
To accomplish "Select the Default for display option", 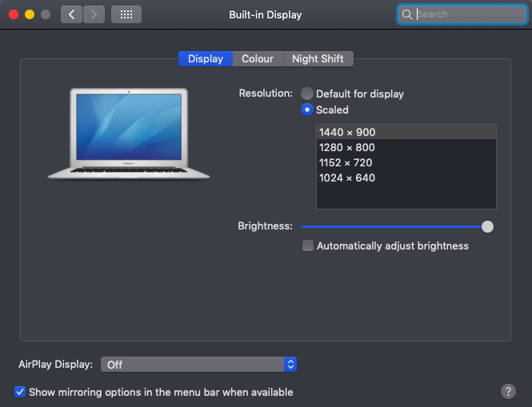I will point(307,94).
